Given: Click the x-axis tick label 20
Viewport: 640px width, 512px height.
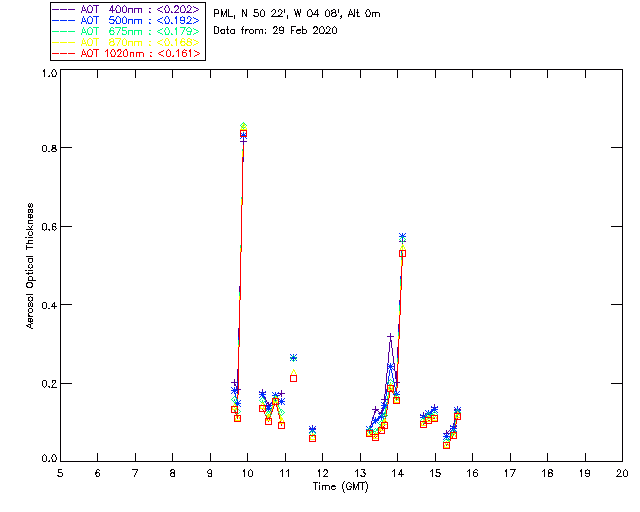Looking at the screenshot, I should (622, 472).
